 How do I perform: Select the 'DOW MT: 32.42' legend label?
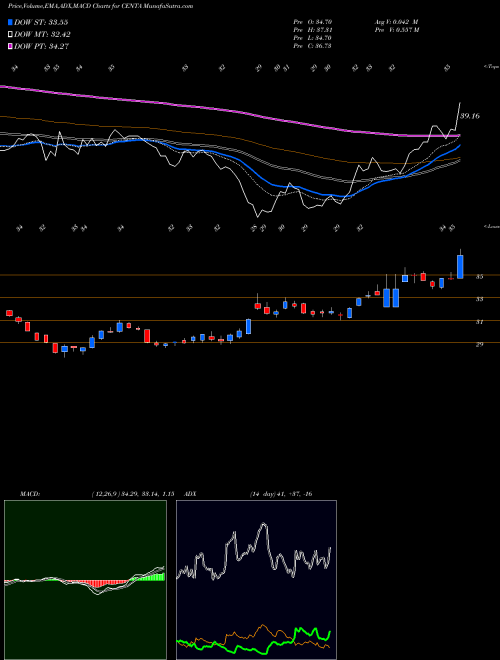(42, 35)
